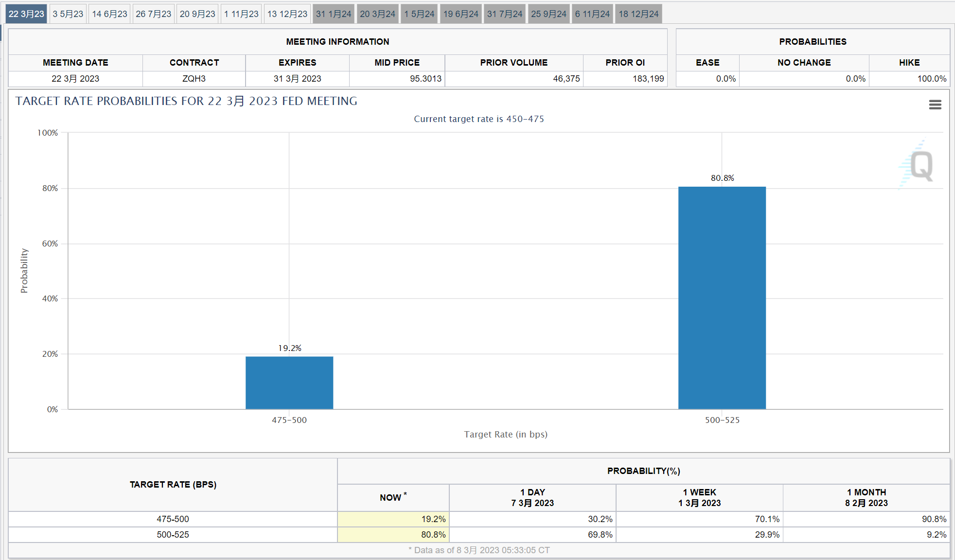Open the 18 12月24 meeting tab
955x560 pixels.
point(638,14)
